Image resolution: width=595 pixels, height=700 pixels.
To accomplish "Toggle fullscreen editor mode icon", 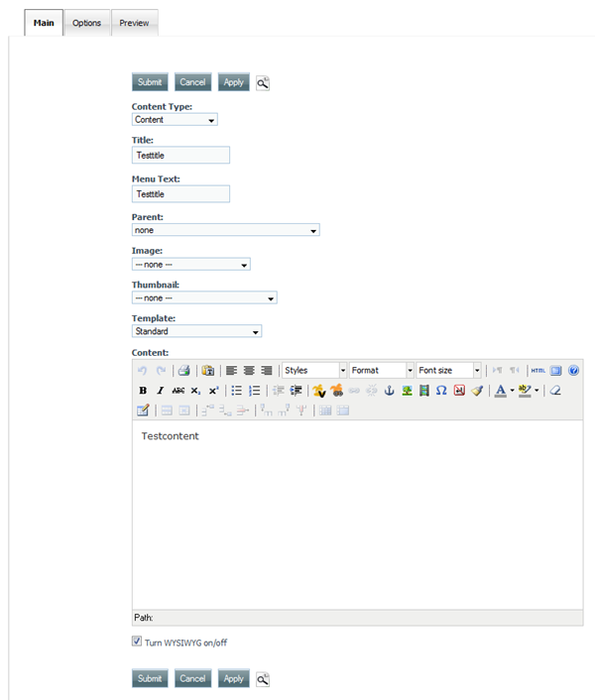I will 555,371.
